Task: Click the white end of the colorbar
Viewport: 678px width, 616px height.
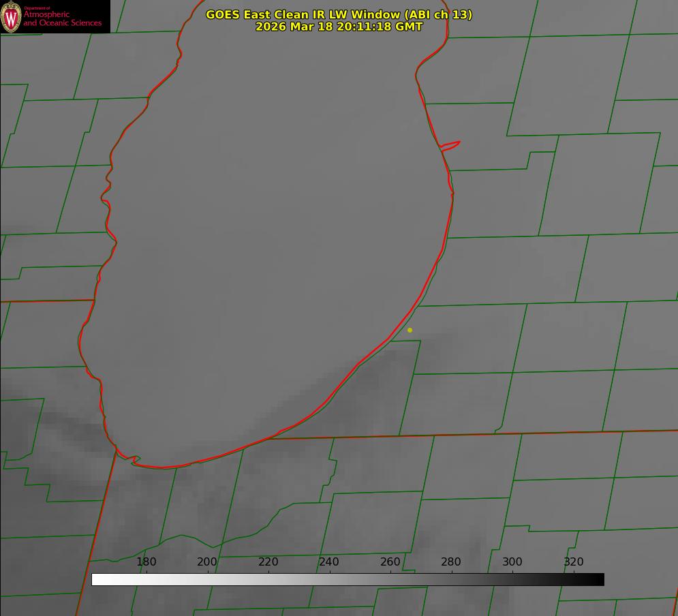Action: (x=97, y=579)
